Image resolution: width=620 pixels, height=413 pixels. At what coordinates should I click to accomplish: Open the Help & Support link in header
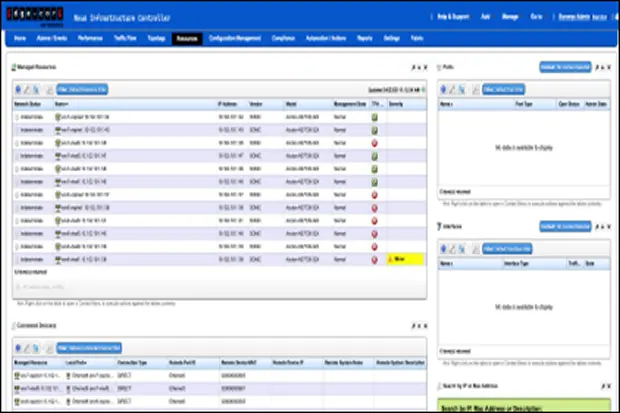click(453, 17)
